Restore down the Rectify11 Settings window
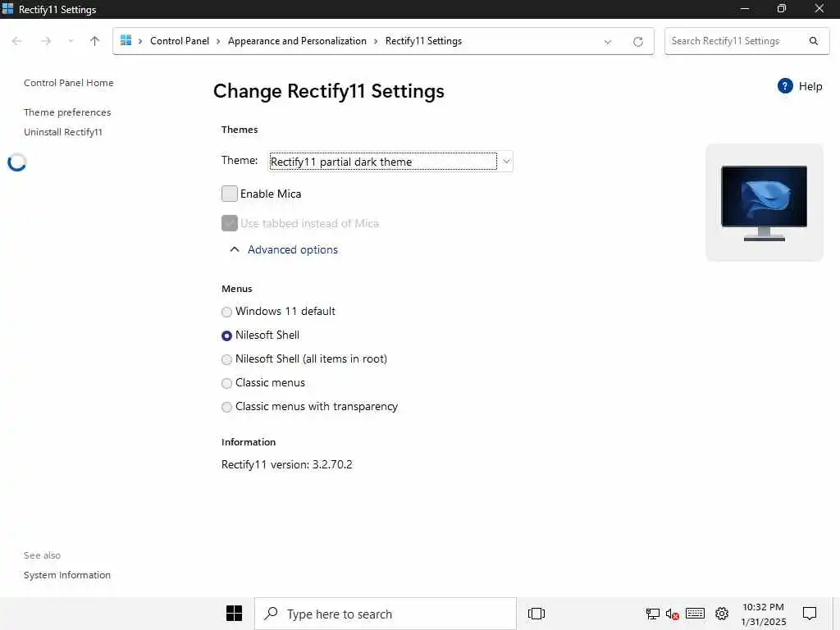The width and height of the screenshot is (840, 630). [782, 8]
